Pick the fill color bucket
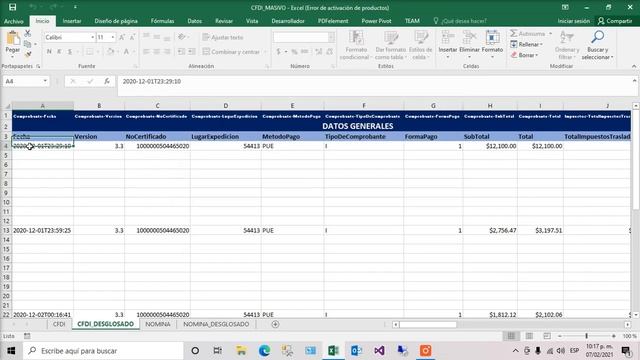The height and width of the screenshot is (360, 640). pos(110,51)
